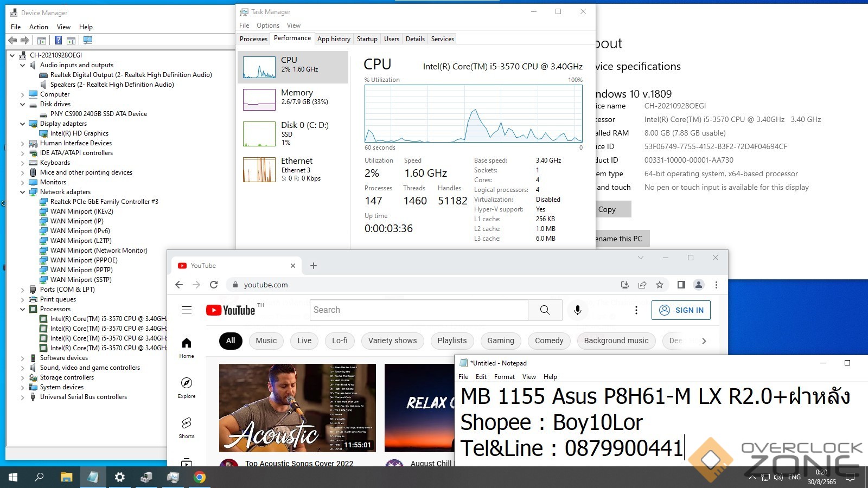Click the YouTube search magnifier button
This screenshot has width=868, height=488.
point(545,310)
